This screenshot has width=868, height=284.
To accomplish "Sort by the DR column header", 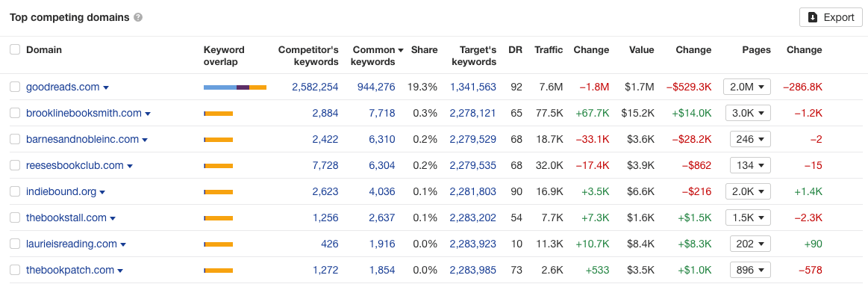I will (x=515, y=49).
